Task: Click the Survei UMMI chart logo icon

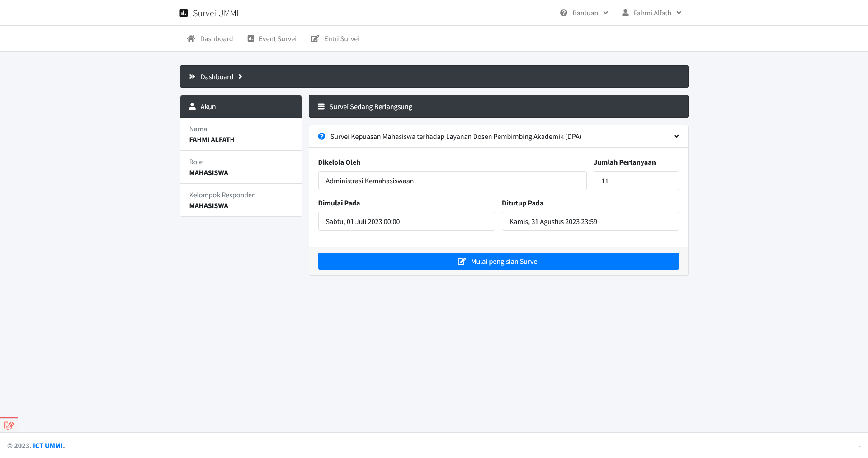Action: click(184, 13)
